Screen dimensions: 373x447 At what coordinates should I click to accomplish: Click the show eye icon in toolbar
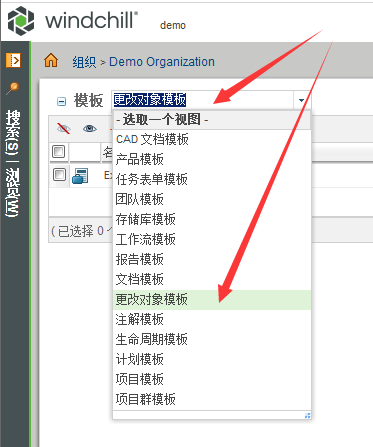point(90,128)
